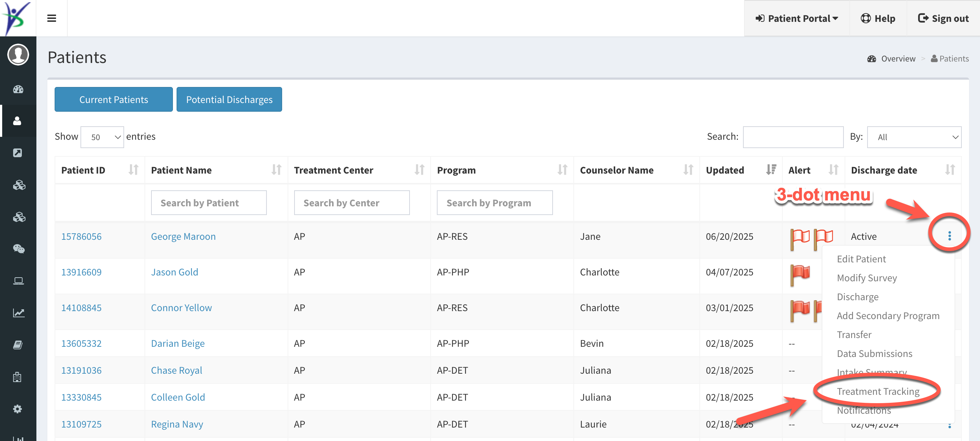Open the Show entries dropdown
This screenshot has width=980, height=441.
[x=102, y=137]
